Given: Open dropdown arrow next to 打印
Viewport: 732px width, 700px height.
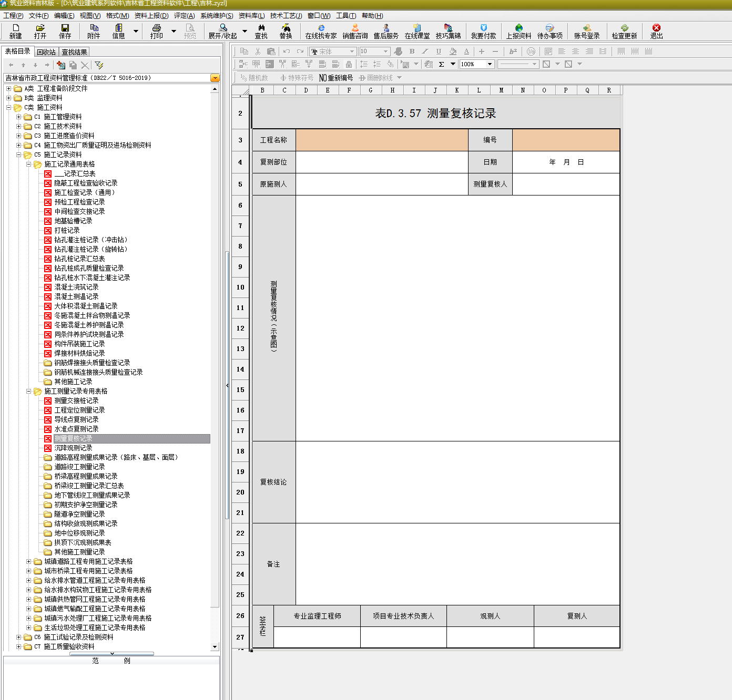Looking at the screenshot, I should click(174, 31).
